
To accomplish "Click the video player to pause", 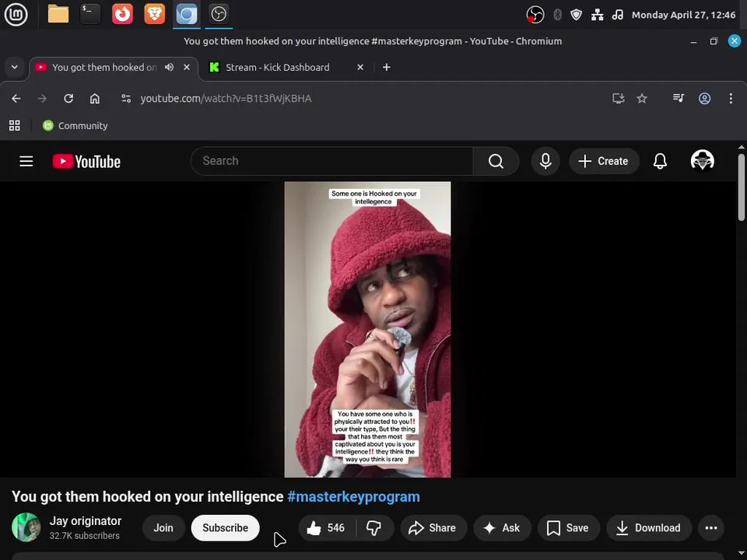I will 367,330.
